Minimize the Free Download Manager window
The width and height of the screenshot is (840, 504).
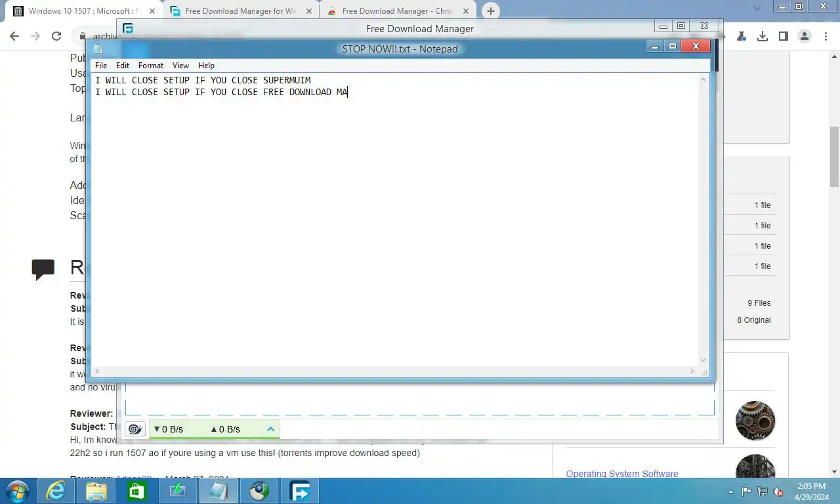[663, 26]
